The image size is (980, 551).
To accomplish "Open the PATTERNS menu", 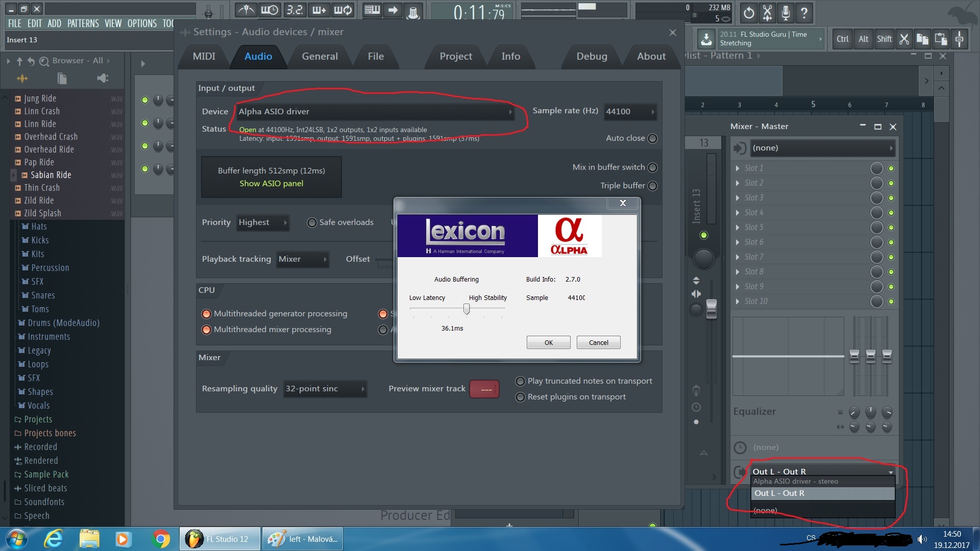I will [83, 23].
